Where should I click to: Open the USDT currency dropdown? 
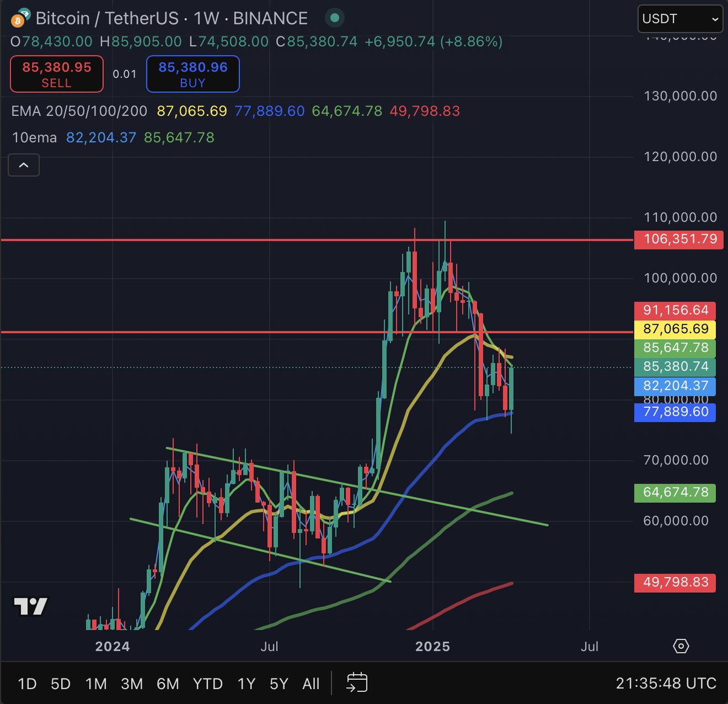[680, 19]
